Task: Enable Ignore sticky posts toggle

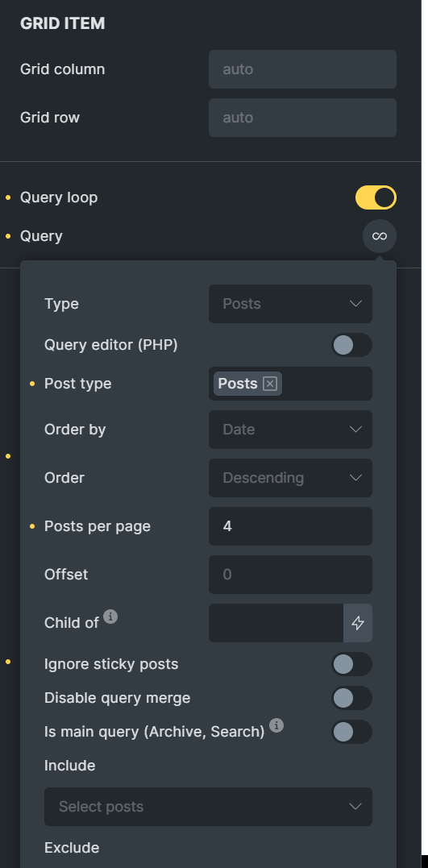Action: 351,664
